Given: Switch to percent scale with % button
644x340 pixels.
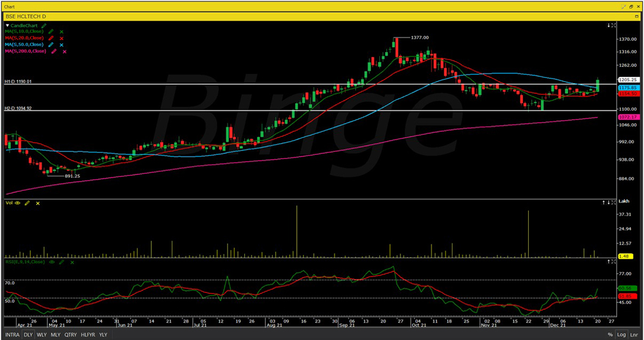Looking at the screenshot, I should click(x=611, y=335).
